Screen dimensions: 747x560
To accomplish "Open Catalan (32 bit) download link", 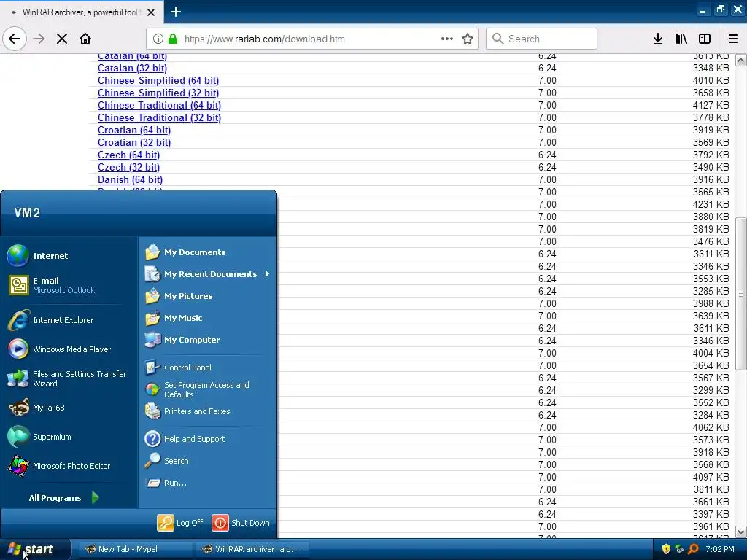I will 132,68.
